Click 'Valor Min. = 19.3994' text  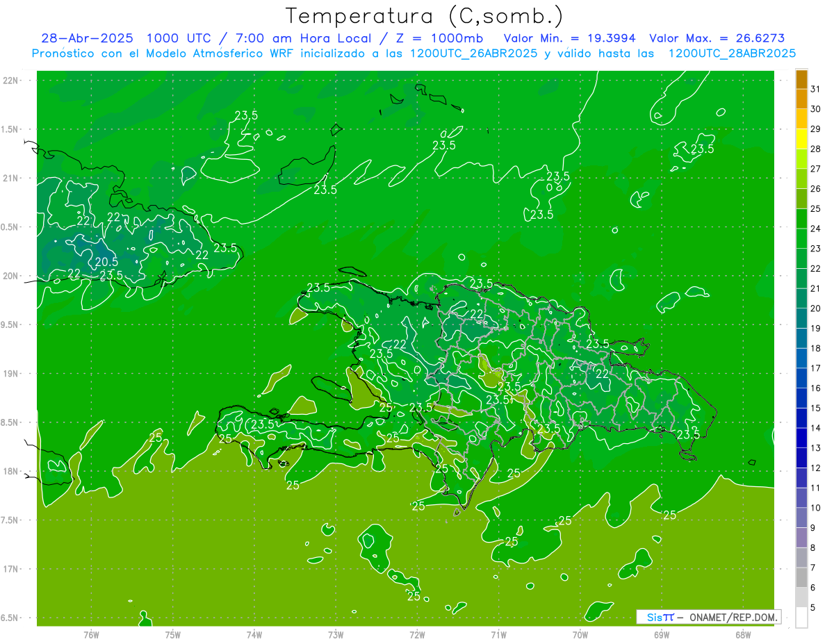[570, 38]
